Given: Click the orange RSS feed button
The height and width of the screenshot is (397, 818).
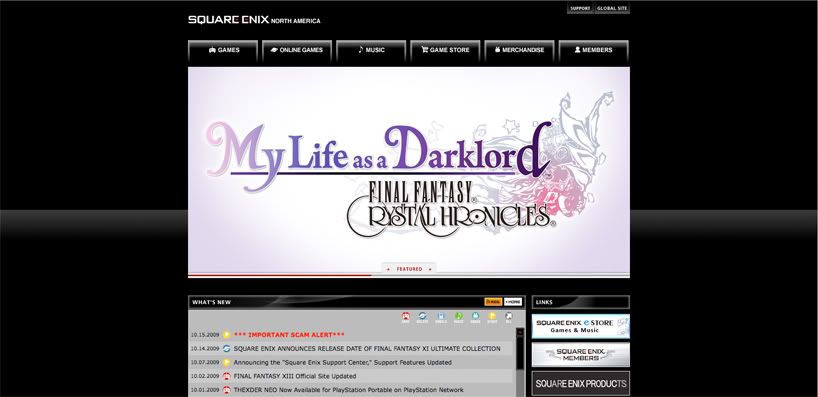Looking at the screenshot, I should click(493, 302).
